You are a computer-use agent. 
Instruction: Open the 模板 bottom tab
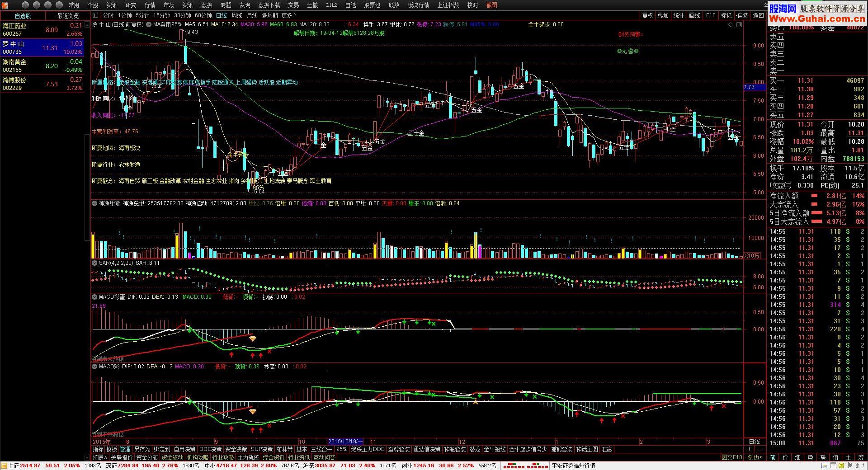point(112,449)
